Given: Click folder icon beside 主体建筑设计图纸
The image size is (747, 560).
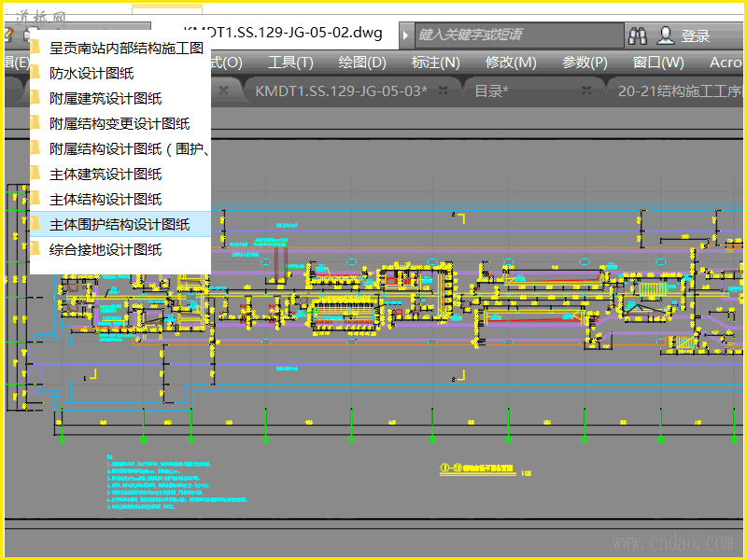Looking at the screenshot, I should point(35,174).
